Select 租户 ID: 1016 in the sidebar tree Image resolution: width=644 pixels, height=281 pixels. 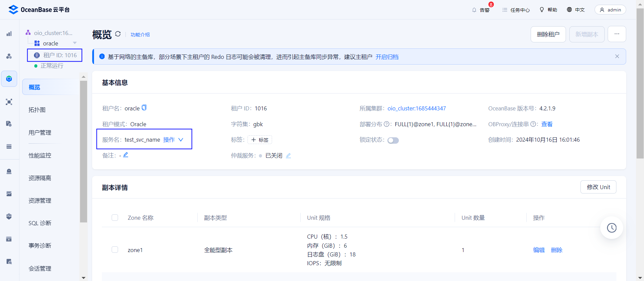55,55
